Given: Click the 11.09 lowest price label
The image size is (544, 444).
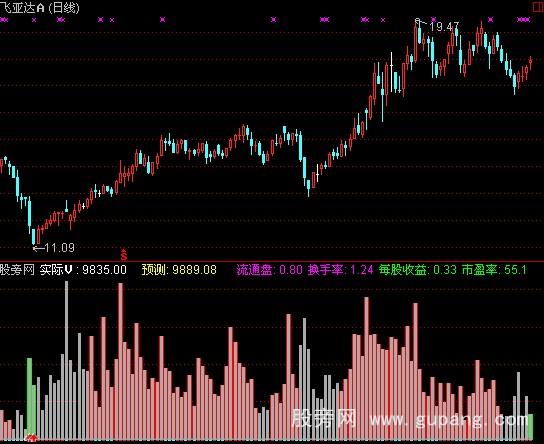Looking at the screenshot, I should tap(59, 248).
